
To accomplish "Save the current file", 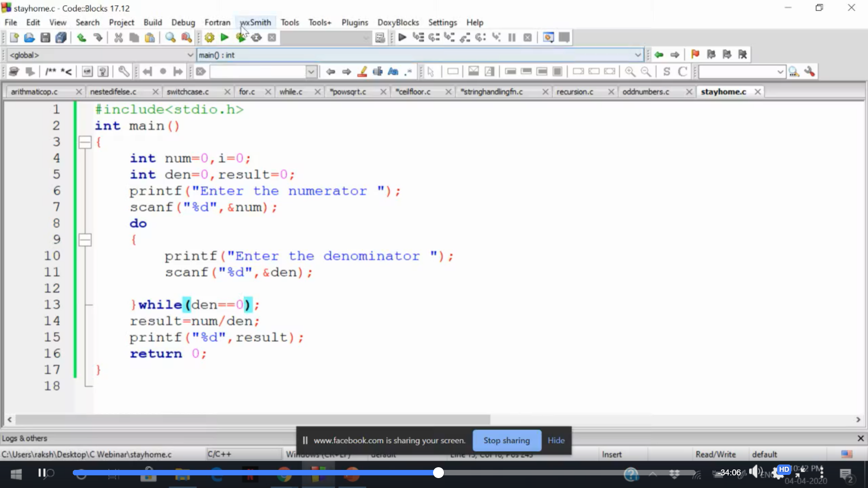I will [45, 38].
